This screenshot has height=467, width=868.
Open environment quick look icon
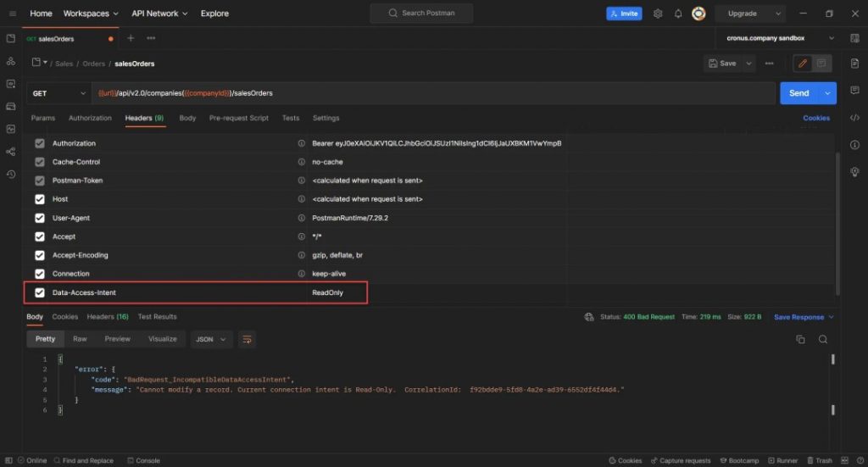tap(854, 38)
